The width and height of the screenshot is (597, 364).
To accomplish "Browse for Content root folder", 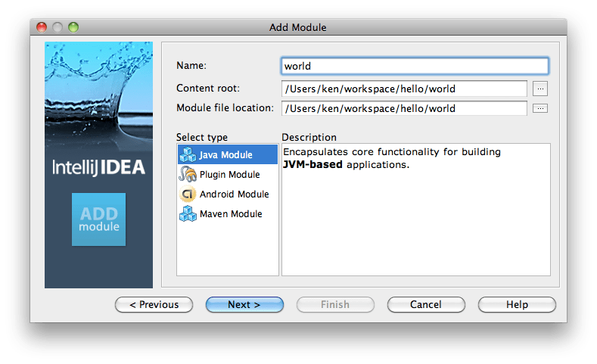I will tap(540, 89).
